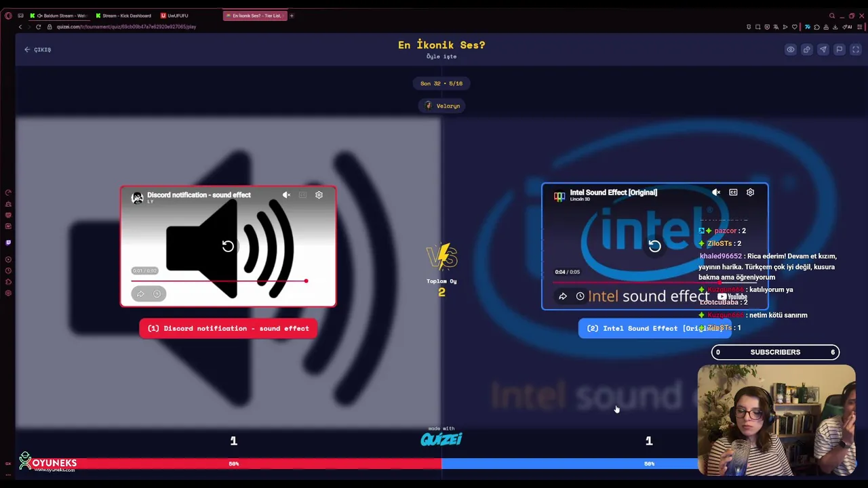Replay the Intel Sound Effect video

pyautogui.click(x=654, y=246)
